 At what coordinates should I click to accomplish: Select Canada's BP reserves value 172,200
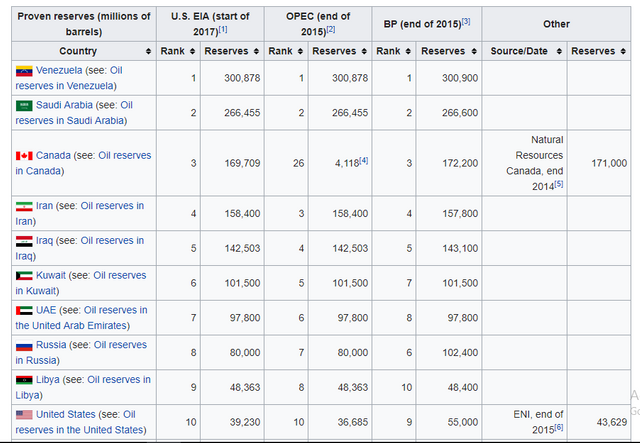tap(460, 163)
